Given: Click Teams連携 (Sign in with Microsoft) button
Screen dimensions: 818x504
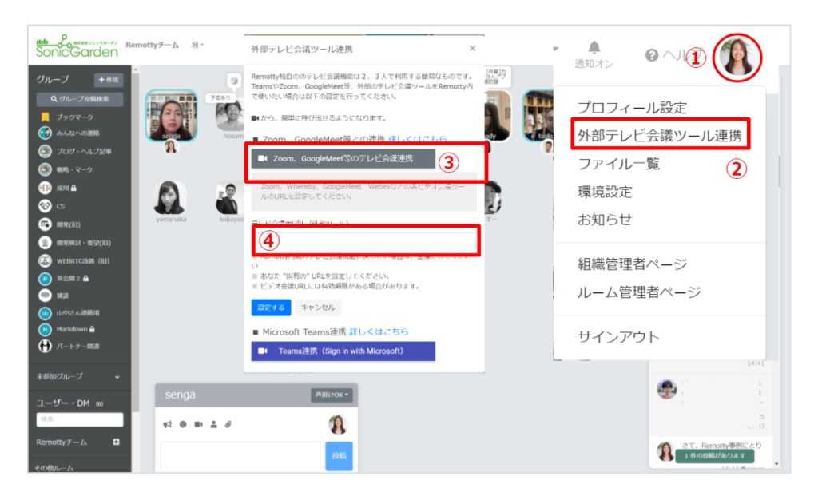Looking at the screenshot, I should (343, 351).
